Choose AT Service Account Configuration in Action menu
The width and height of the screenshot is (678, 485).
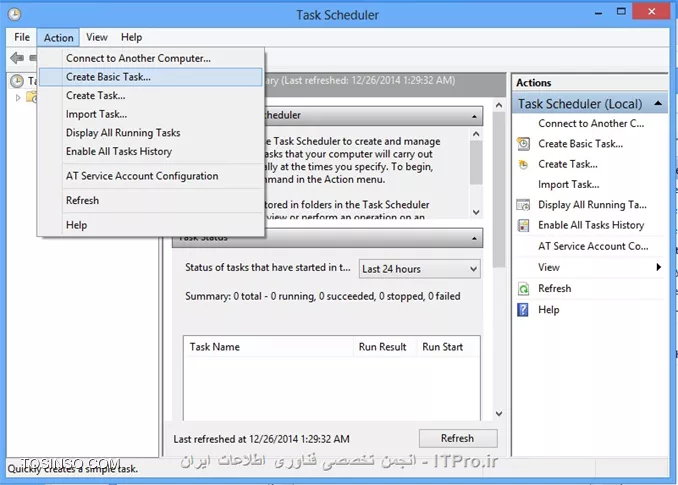click(x=150, y=176)
